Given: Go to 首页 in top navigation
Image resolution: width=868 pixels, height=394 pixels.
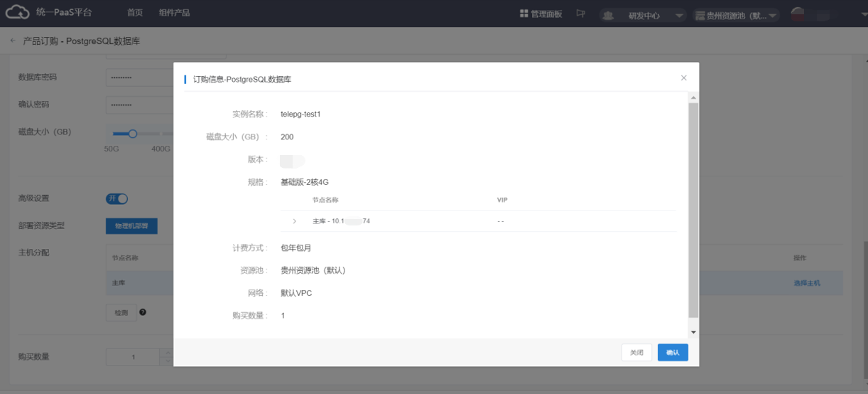Looking at the screenshot, I should pyautogui.click(x=135, y=13).
